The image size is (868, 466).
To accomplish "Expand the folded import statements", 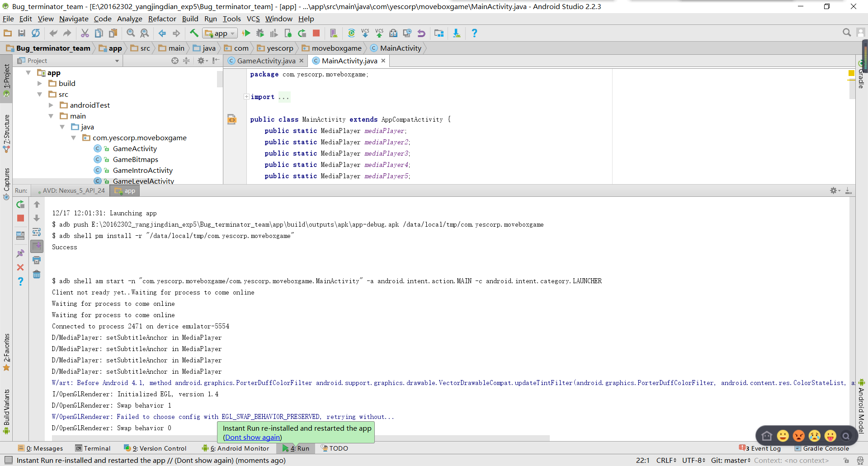I will point(246,96).
